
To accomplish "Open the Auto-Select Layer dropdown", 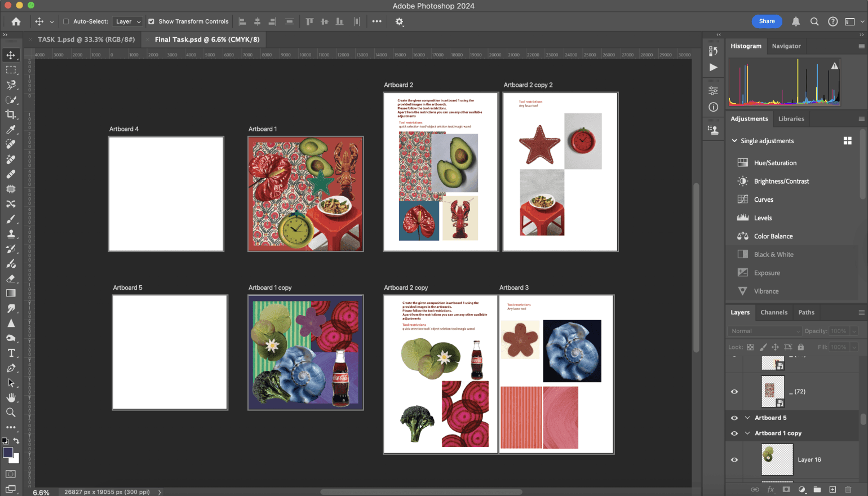I will pyautogui.click(x=127, y=21).
